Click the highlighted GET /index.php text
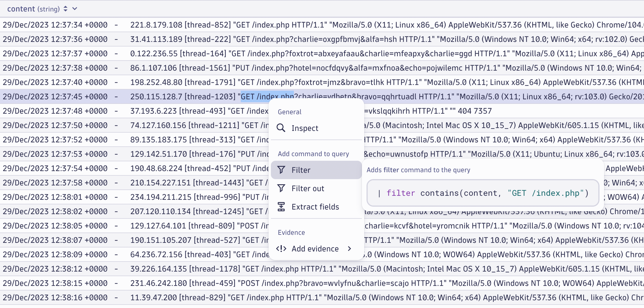The height and width of the screenshot is (308, 644). tap(267, 96)
